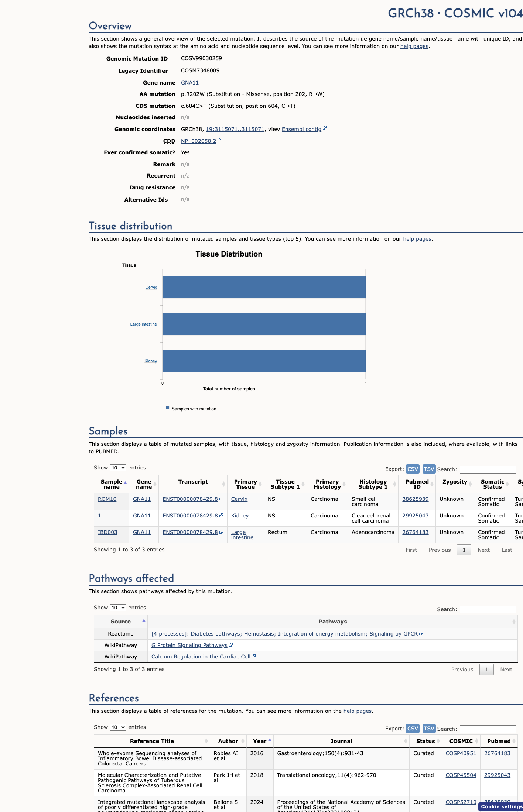The image size is (523, 812).
Task: Open References table Show entries dropdown
Action: click(118, 727)
